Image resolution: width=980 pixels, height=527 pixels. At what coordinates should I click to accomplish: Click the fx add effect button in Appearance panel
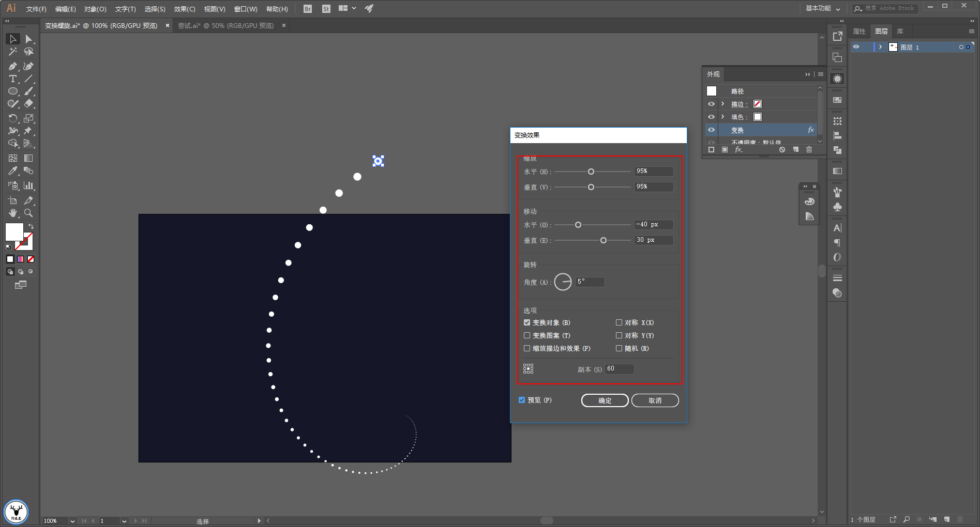point(739,149)
